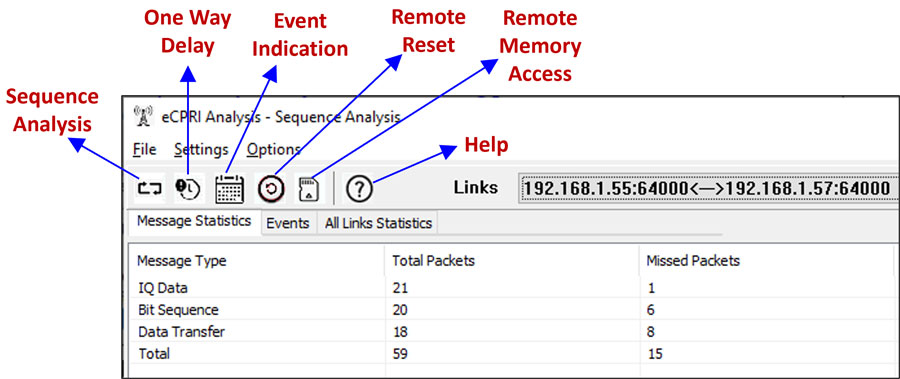Click missed packets value 1
The height and width of the screenshot is (379, 900).
pos(651,288)
